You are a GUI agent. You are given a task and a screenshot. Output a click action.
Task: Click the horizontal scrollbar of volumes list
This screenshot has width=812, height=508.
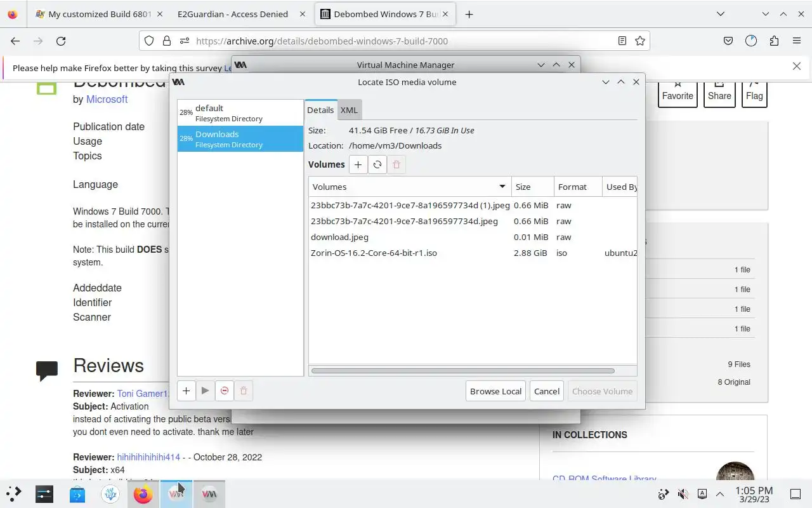tap(463, 371)
